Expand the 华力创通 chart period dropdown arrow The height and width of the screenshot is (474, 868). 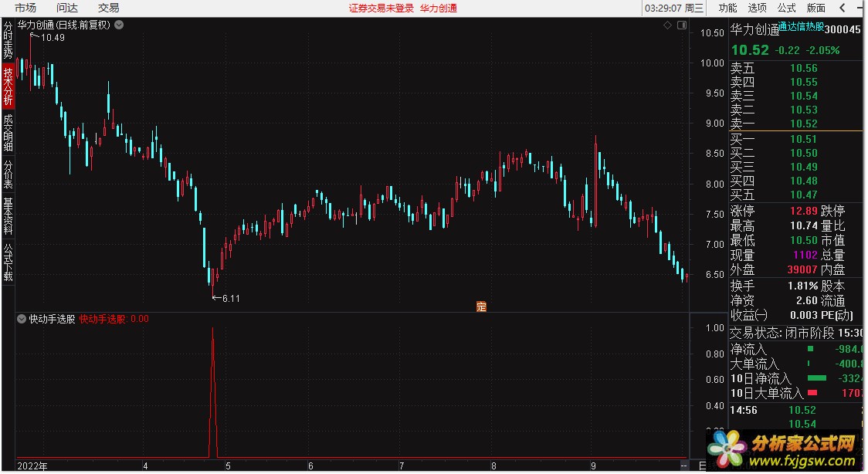pyautogui.click(x=119, y=25)
